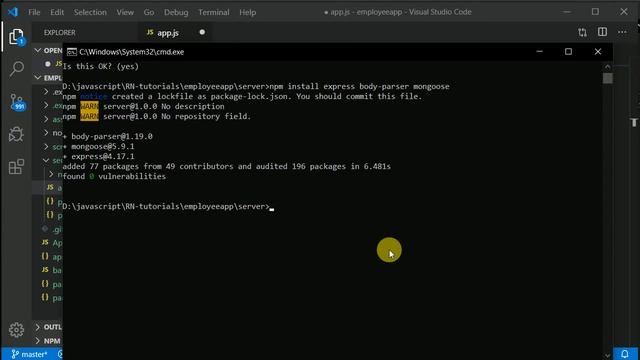
Task: Open the Selection menu
Action: pos(90,12)
